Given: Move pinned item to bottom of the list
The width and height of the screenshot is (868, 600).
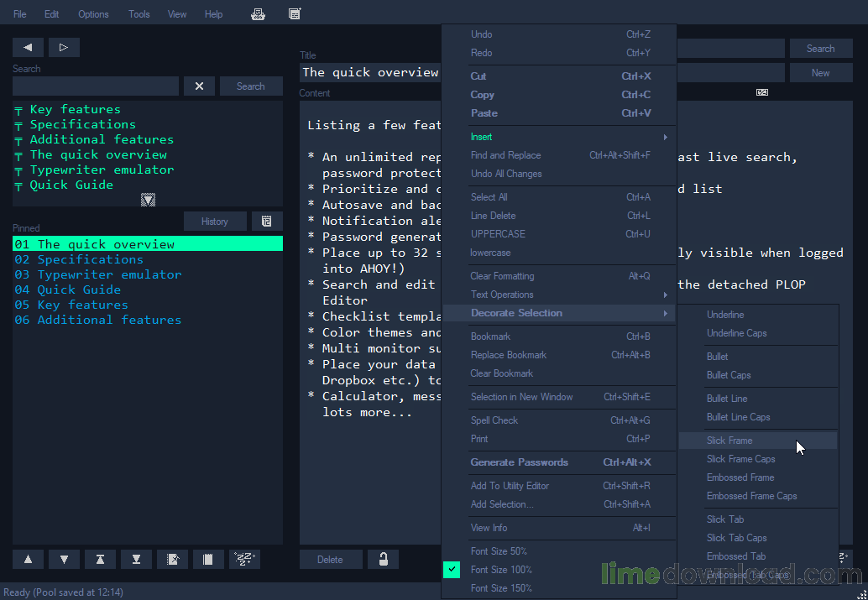Looking at the screenshot, I should click(x=136, y=560).
